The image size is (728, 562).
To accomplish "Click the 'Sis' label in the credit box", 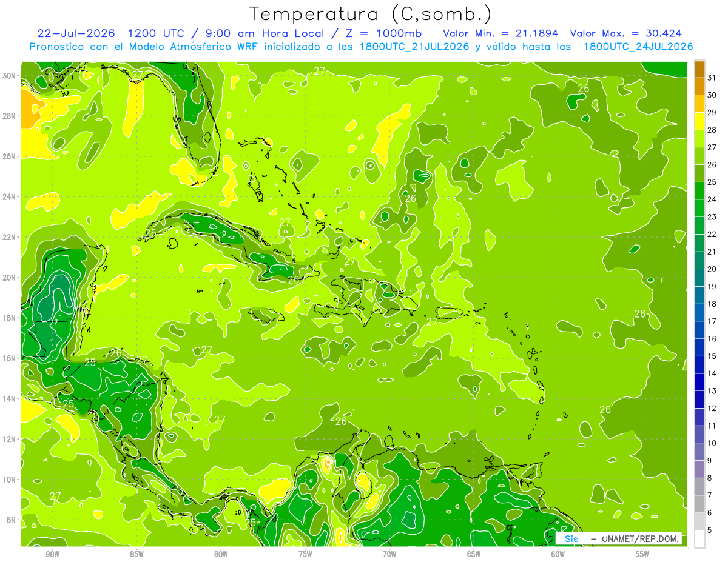I will [x=571, y=539].
